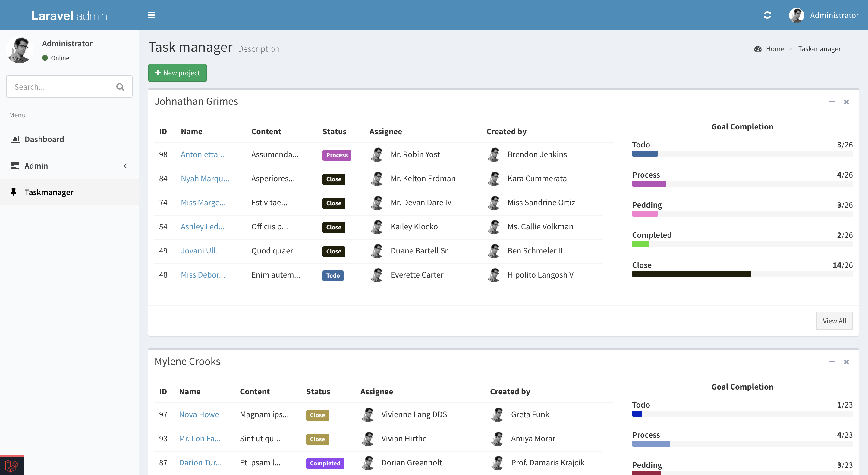Viewport: 868px width, 475px height.
Task: Expand the Admin menu chevron
Action: coord(125,166)
